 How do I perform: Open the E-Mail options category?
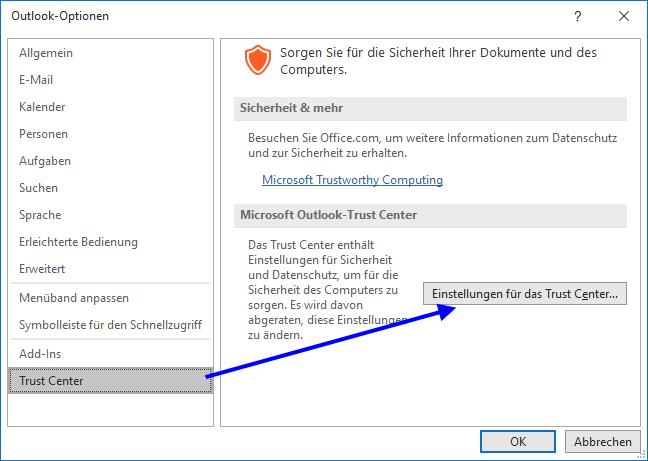36,80
